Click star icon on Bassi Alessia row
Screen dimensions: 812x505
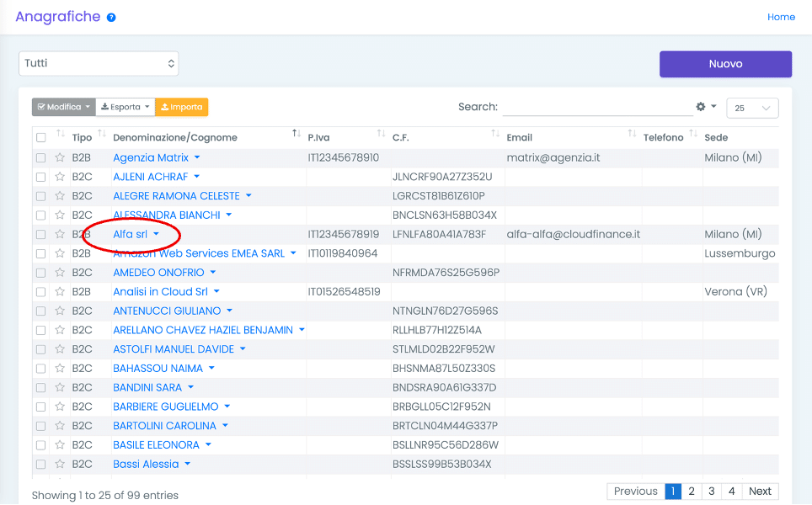click(x=60, y=465)
